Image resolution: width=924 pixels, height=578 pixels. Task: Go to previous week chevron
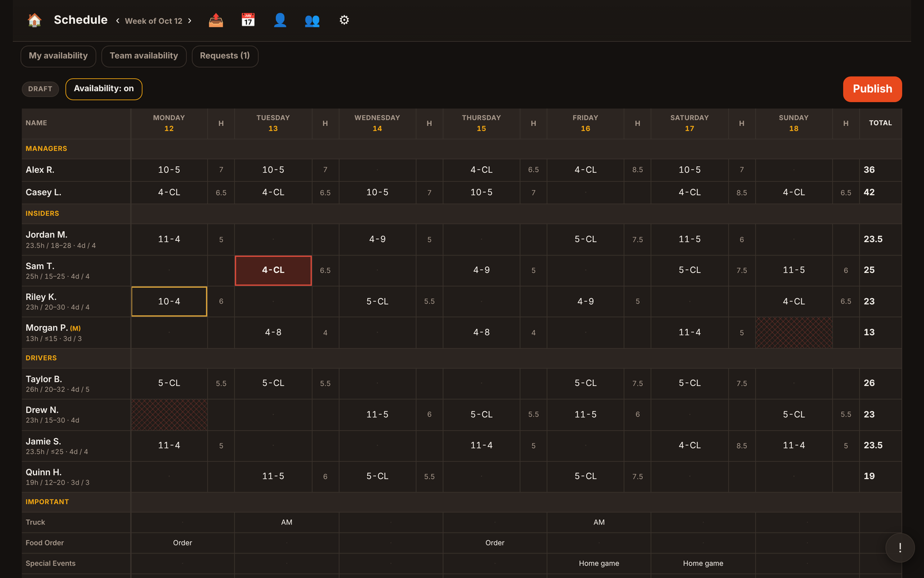click(117, 21)
